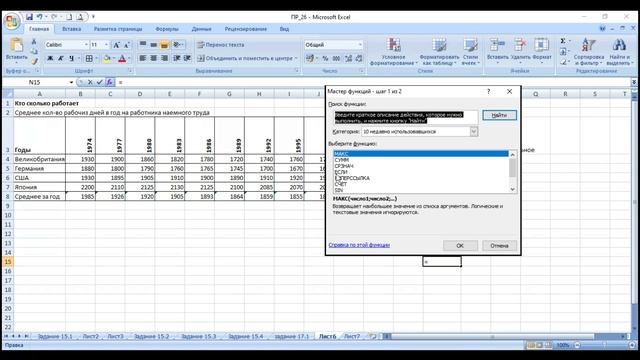Click the decrease font size icon

pos(127,45)
